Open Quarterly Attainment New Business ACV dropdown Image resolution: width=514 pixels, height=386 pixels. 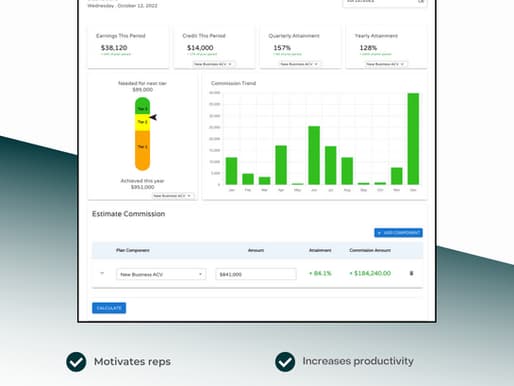click(300, 64)
